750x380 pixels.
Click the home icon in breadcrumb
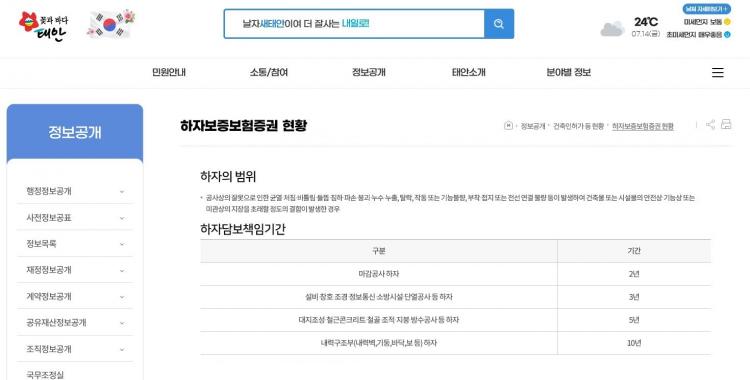click(x=508, y=126)
